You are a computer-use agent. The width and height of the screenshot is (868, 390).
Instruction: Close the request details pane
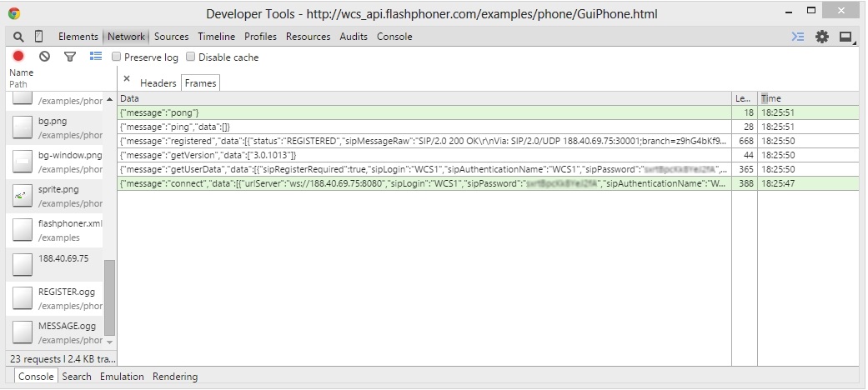127,79
